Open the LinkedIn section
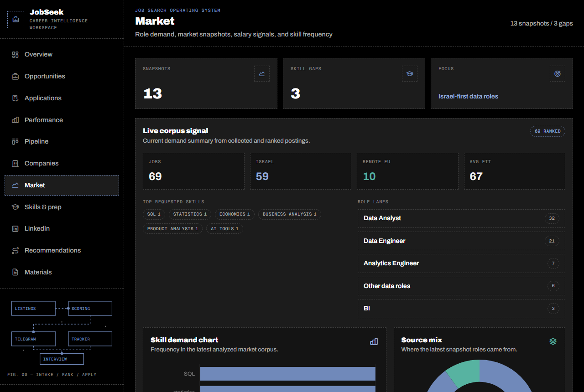This screenshot has height=392, width=584. (62, 229)
